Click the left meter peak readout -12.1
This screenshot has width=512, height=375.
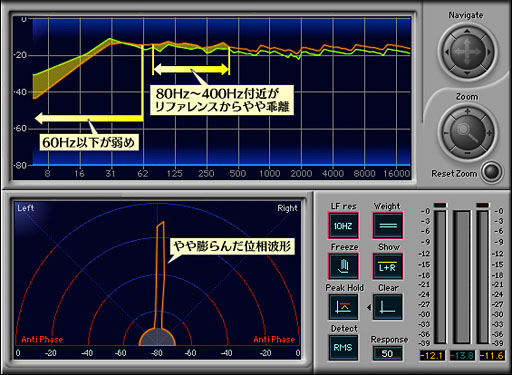pyautogui.click(x=432, y=356)
